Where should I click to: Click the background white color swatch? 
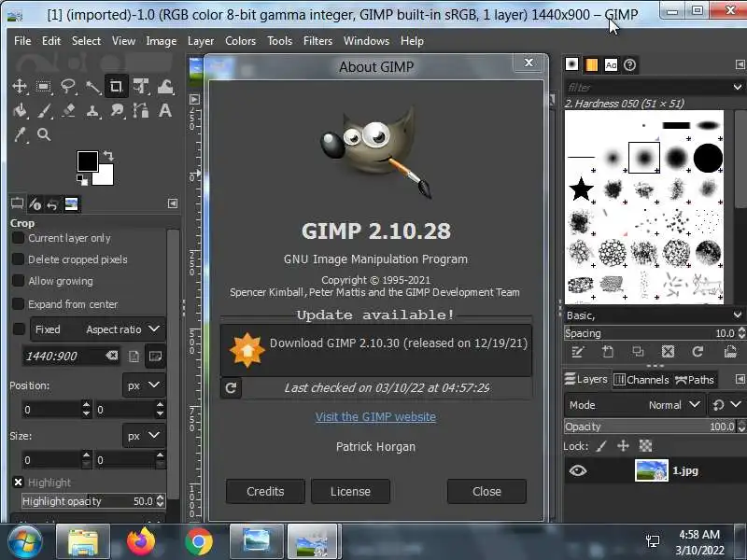point(105,176)
